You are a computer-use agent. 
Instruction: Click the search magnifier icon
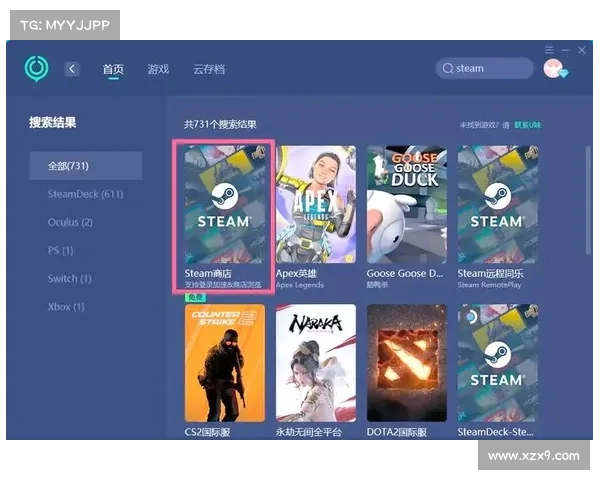coord(448,69)
